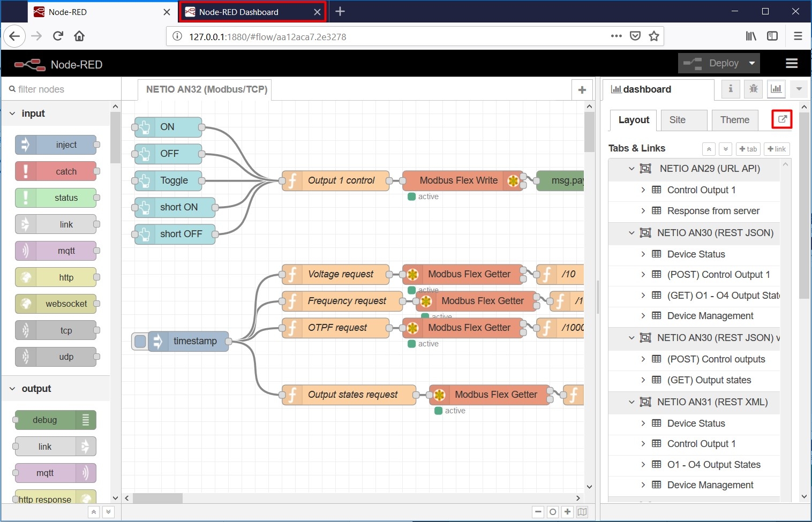812x522 pixels.
Task: Select the output mqtt palette node
Action: (x=56, y=473)
